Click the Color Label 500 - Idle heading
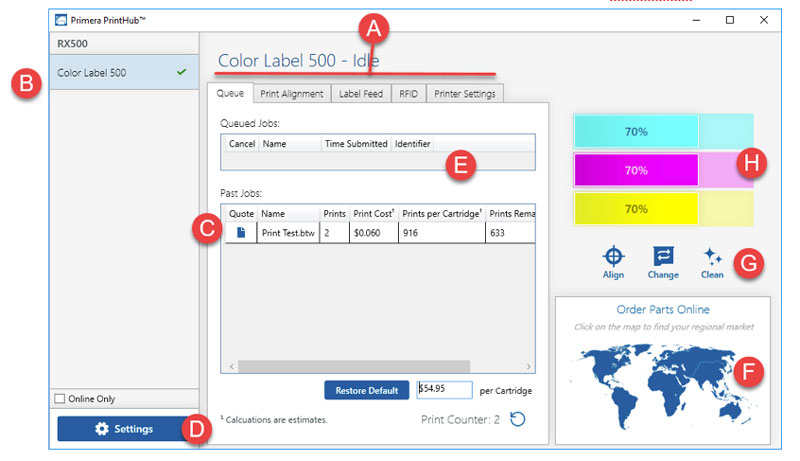This screenshot has width=800, height=461. tap(298, 61)
